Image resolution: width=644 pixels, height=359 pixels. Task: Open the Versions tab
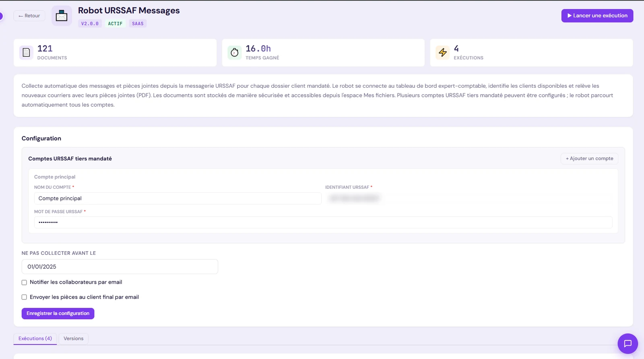tap(74, 338)
